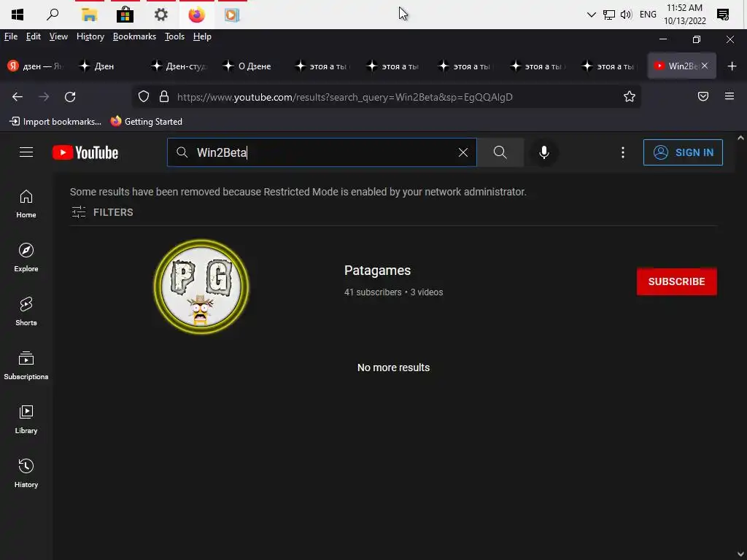Switch to the 'дзен — Я' Yandex tab
Image resolution: width=747 pixels, height=560 pixels.
(36, 66)
